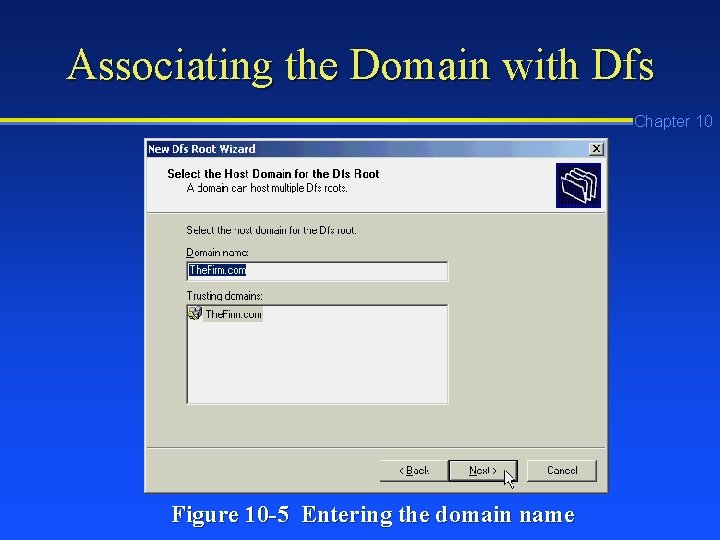Click 'Select the host domain for the Dfs root.' instruction
This screenshot has height=540, width=720.
coord(271,230)
